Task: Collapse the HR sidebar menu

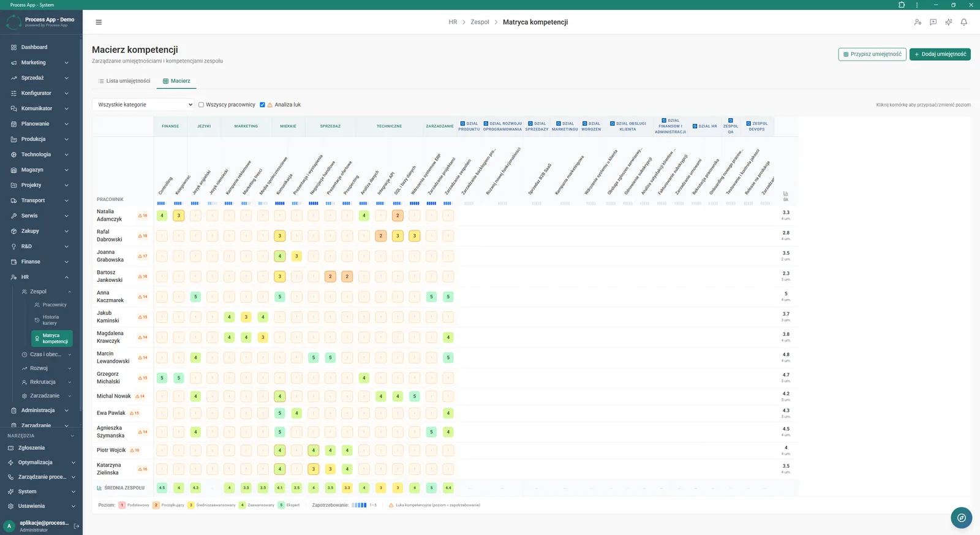Action: pos(41,277)
